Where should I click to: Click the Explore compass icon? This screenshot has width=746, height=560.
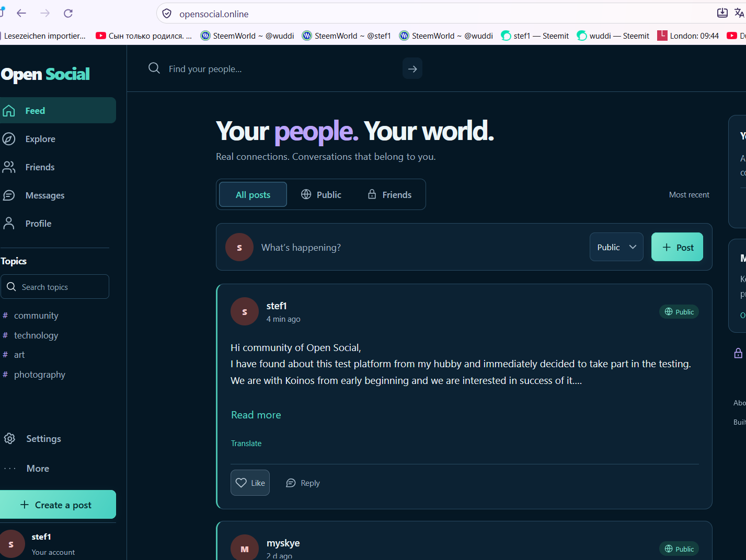pyautogui.click(x=9, y=139)
